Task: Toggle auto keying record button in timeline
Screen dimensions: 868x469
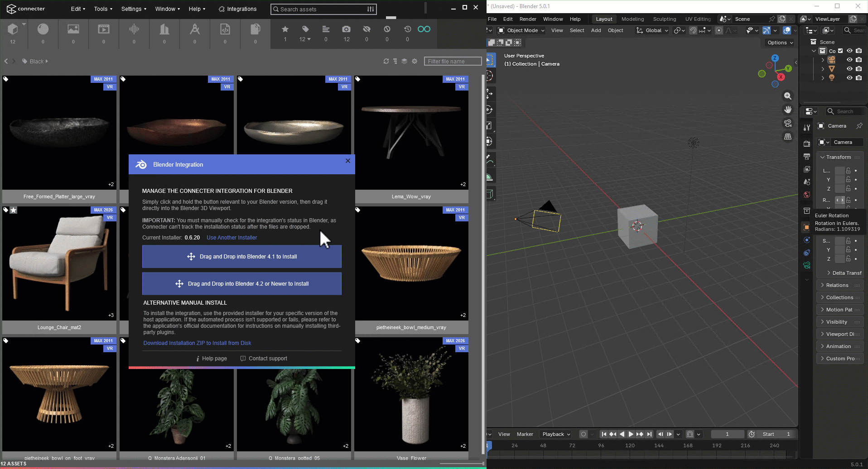Action: pos(583,434)
